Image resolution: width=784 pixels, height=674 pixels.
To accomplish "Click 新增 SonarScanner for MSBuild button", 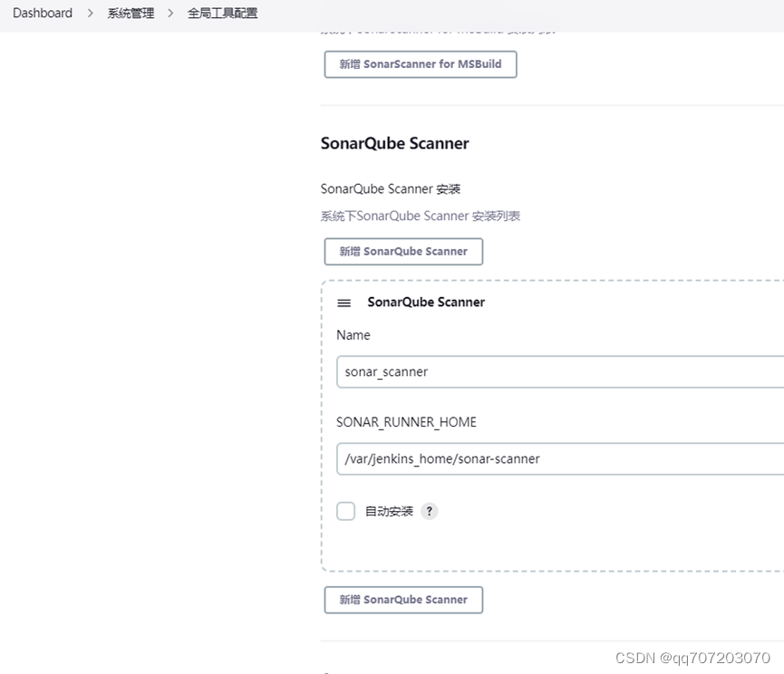I will pyautogui.click(x=421, y=64).
